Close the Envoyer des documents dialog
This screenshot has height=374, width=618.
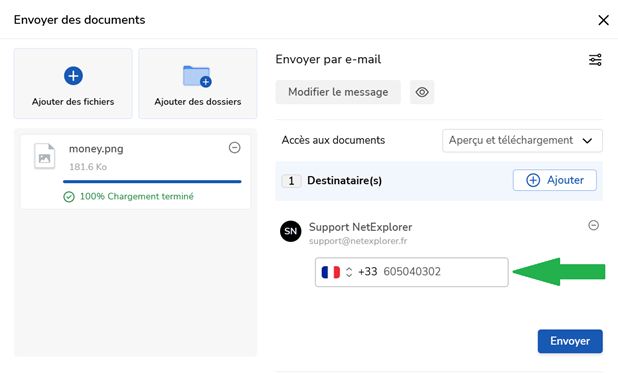tap(603, 20)
